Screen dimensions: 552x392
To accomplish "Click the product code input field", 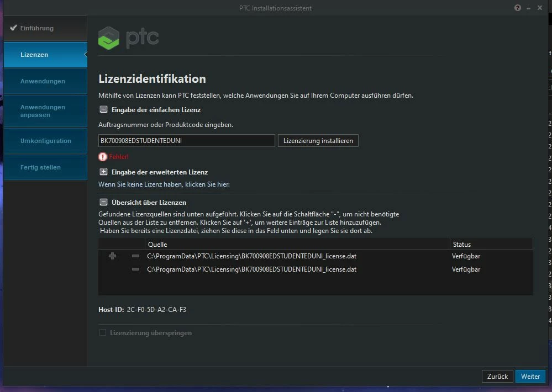I will click(x=187, y=140).
